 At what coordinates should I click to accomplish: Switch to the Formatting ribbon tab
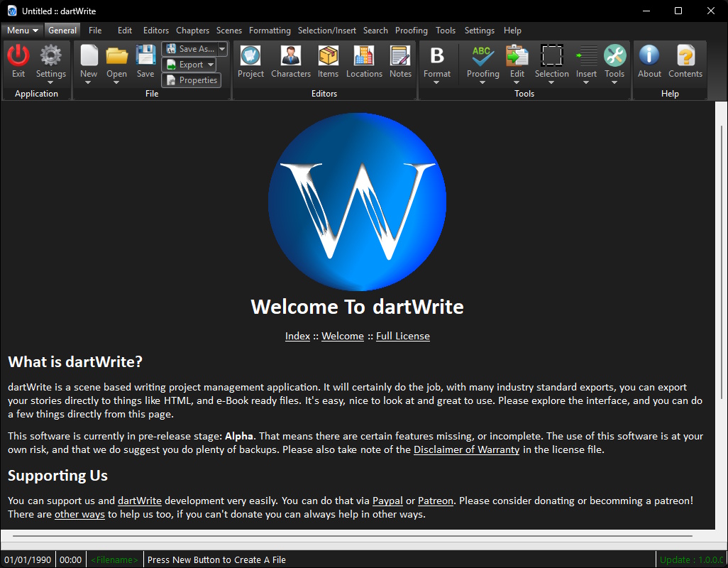pyautogui.click(x=270, y=31)
